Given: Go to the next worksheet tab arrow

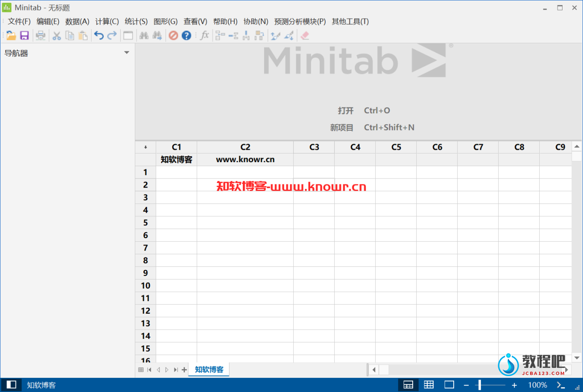Looking at the screenshot, I should click(x=167, y=370).
